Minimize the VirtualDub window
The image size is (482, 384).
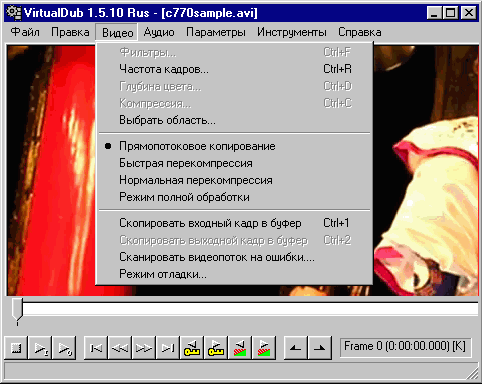pos(434,13)
